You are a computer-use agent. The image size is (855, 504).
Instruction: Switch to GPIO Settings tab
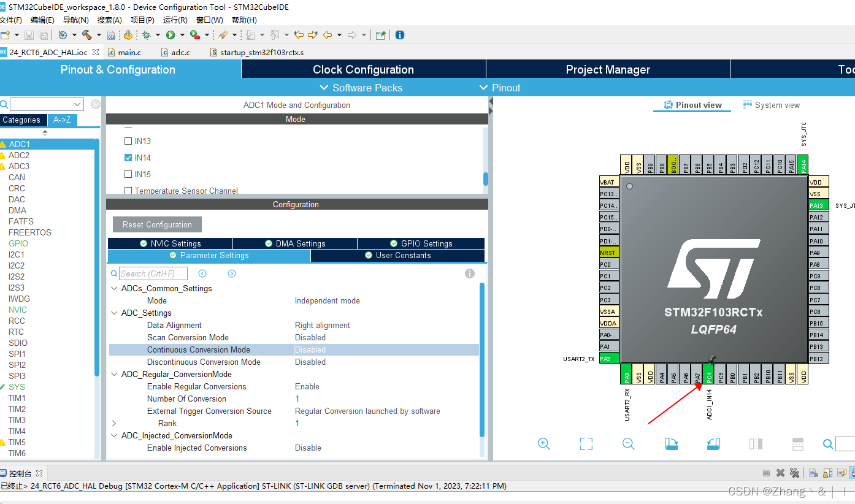click(x=421, y=243)
